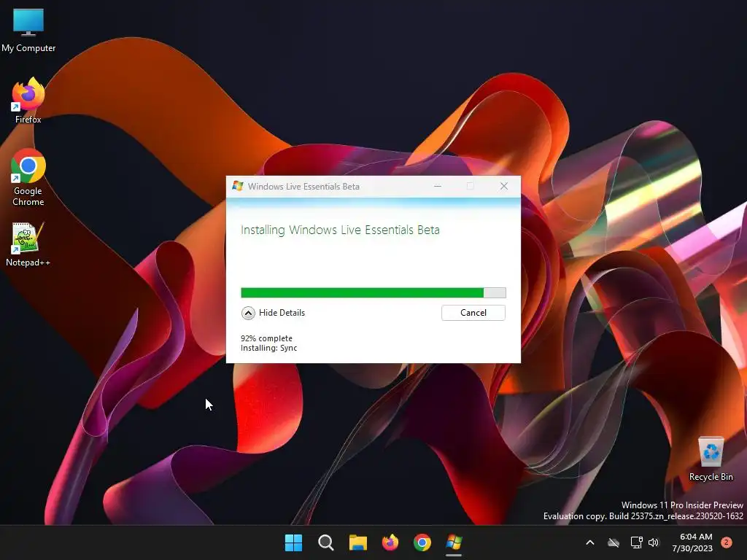Select the Notepad++ desktop shortcut
This screenshot has height=560, width=747.
[x=28, y=244]
